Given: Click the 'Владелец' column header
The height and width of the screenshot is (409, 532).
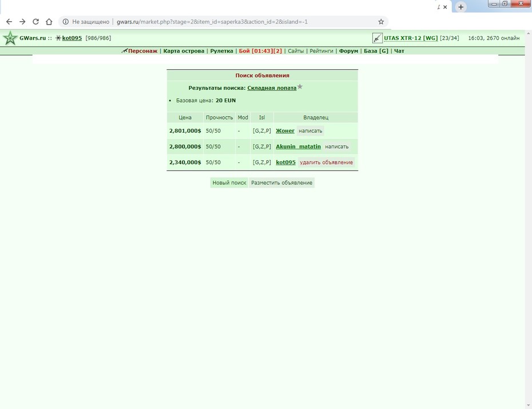Looking at the screenshot, I should coord(316,117).
